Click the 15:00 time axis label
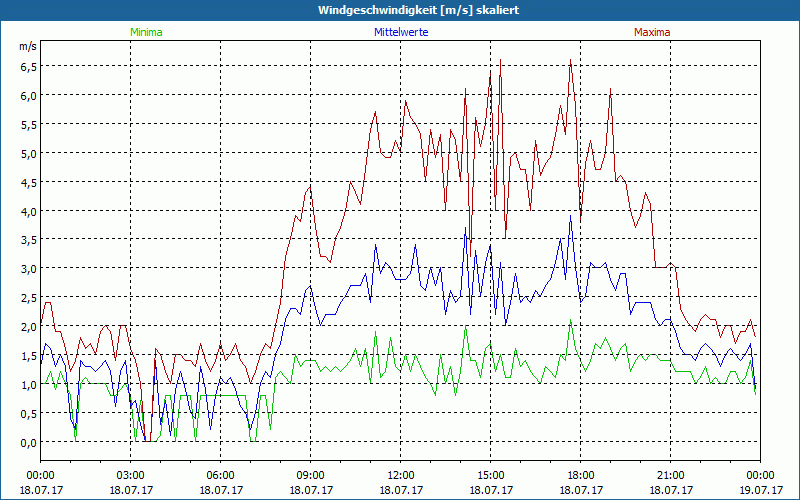Viewport: 800px width, 500px height. point(491,476)
